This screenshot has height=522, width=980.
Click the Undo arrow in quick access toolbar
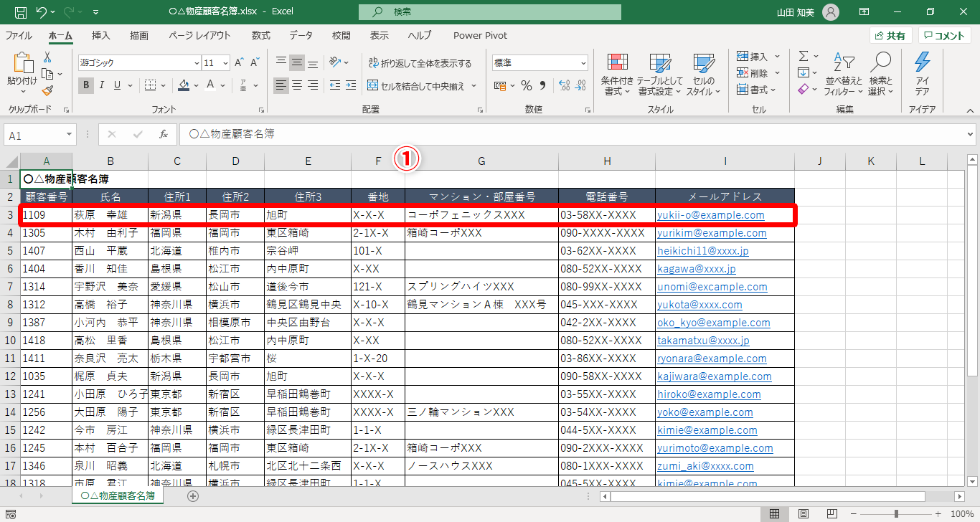(x=42, y=12)
